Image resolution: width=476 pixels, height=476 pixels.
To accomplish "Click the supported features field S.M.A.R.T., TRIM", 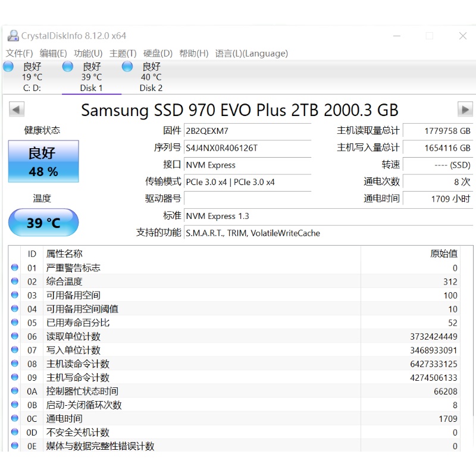I will (328, 233).
